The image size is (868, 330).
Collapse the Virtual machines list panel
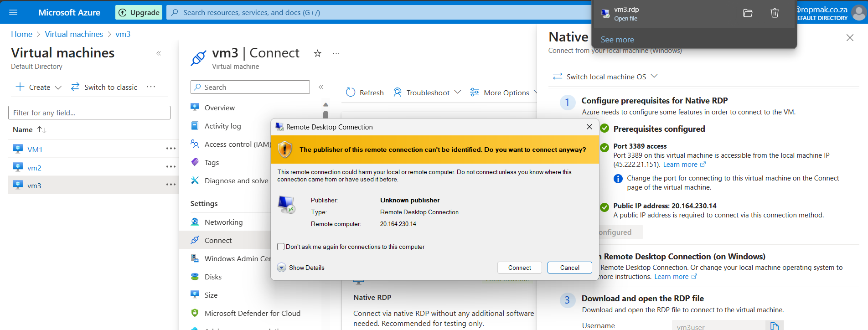click(x=159, y=53)
